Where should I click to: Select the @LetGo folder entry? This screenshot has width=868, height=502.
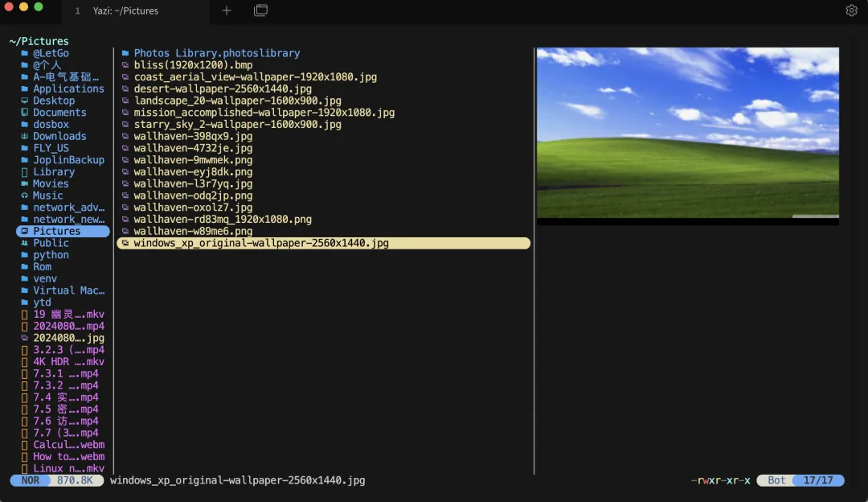coord(51,53)
